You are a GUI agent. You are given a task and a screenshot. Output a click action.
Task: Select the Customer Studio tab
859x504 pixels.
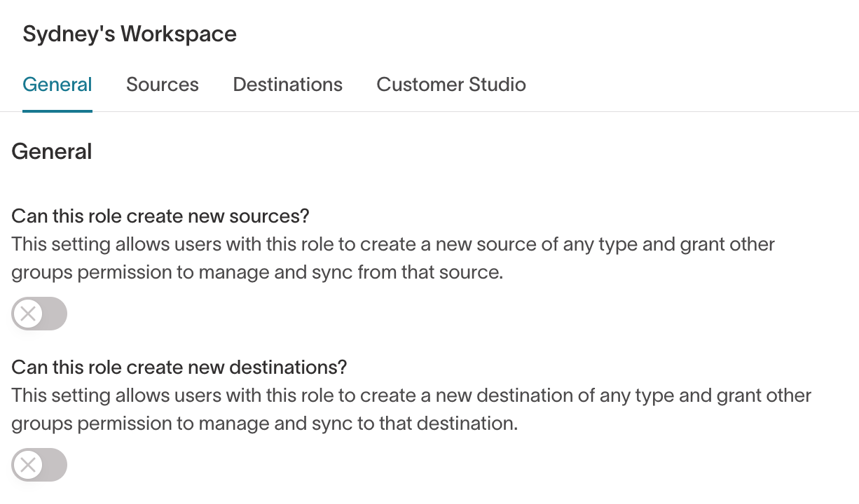point(451,85)
